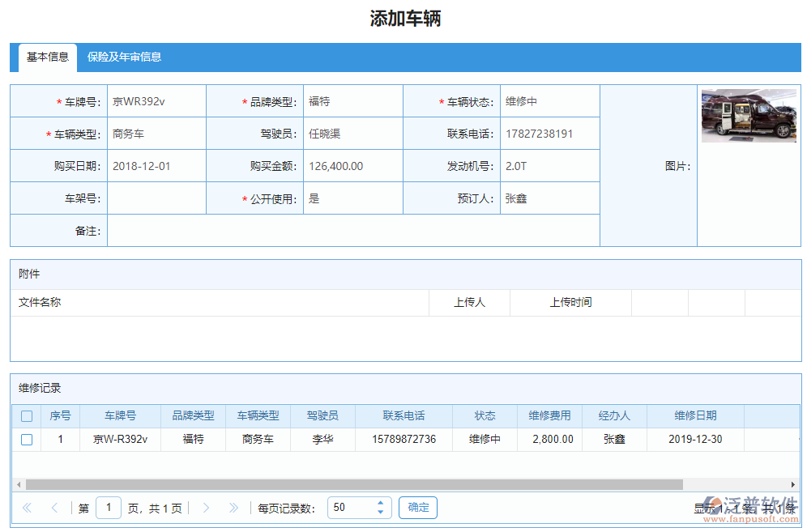The image size is (807, 532).
Task: Click the 品牌类型 field showing 福特
Action: pos(352,102)
